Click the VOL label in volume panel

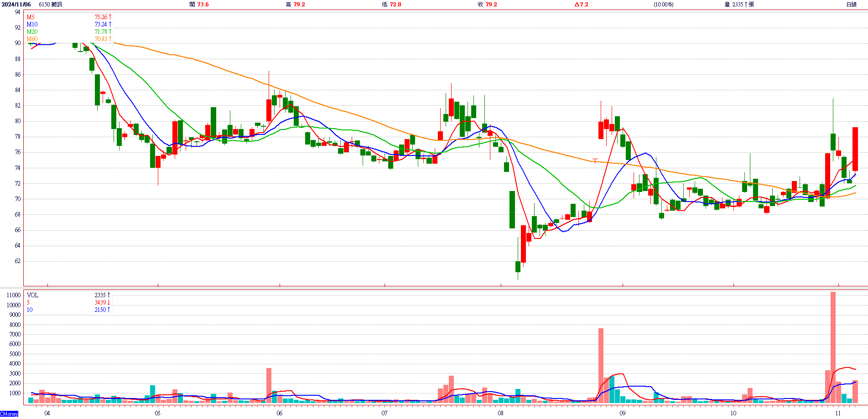click(32, 295)
